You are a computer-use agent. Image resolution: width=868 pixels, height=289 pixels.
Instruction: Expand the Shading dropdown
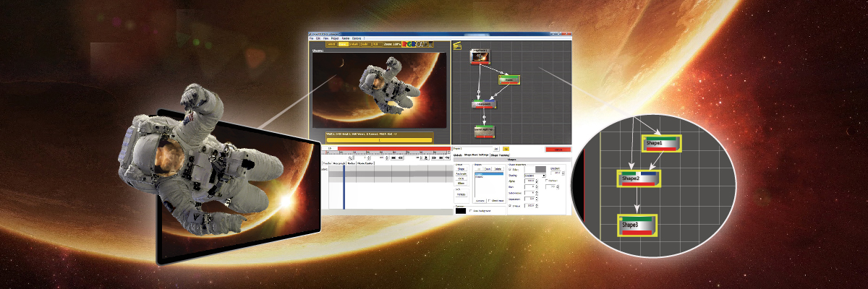click(x=535, y=176)
